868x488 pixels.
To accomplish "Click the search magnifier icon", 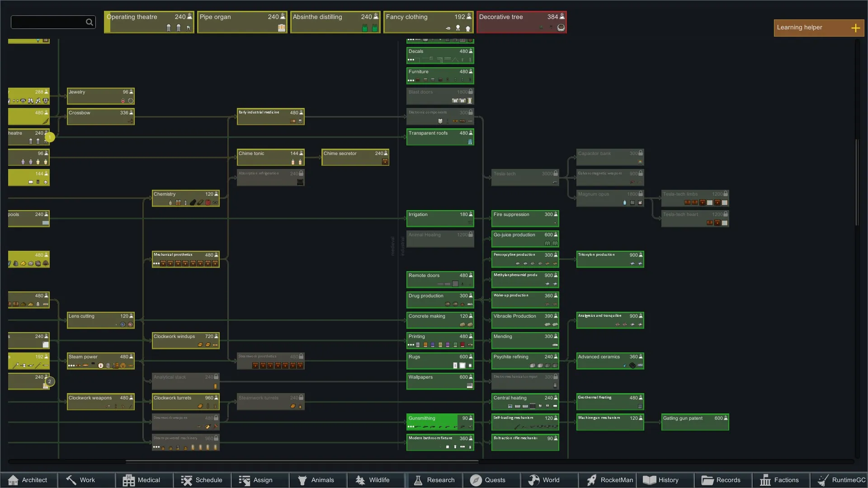I will pos(90,22).
